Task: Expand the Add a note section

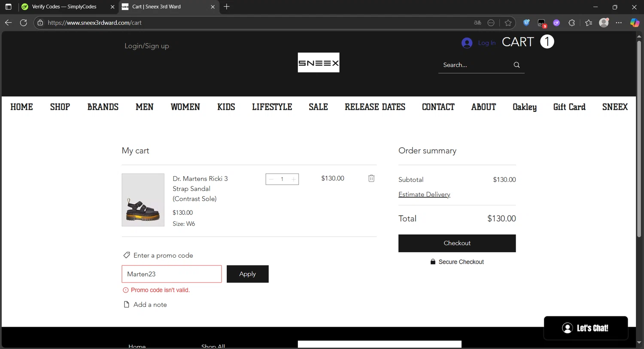Action: (x=145, y=304)
